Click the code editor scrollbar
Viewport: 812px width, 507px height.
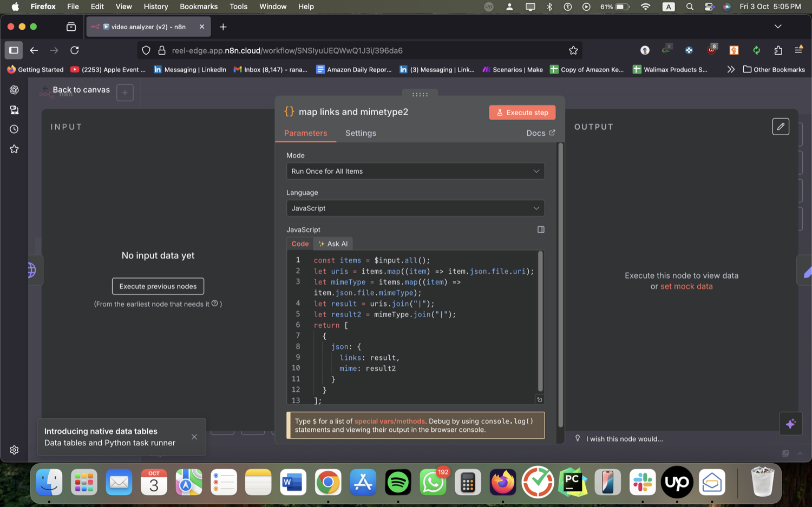(x=540, y=320)
